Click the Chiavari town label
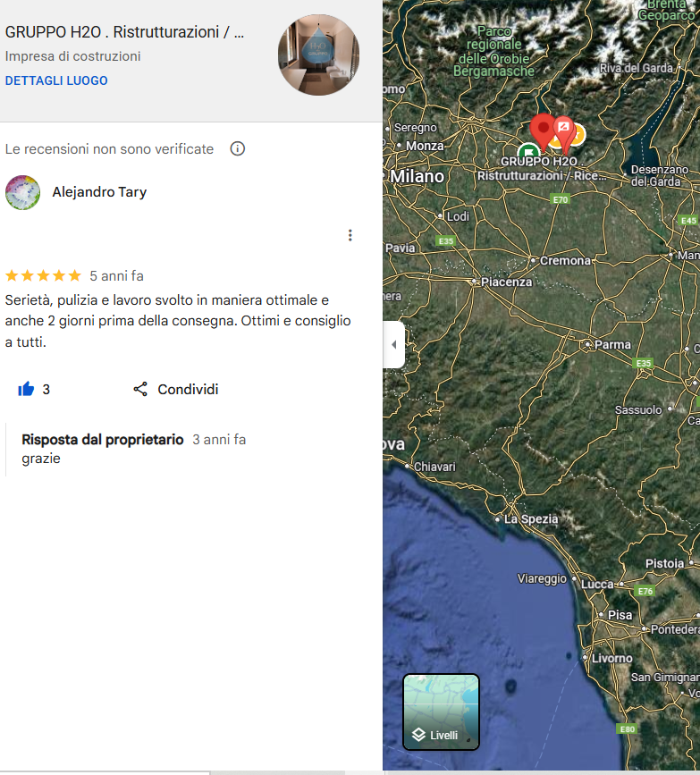700x775 pixels. [434, 467]
